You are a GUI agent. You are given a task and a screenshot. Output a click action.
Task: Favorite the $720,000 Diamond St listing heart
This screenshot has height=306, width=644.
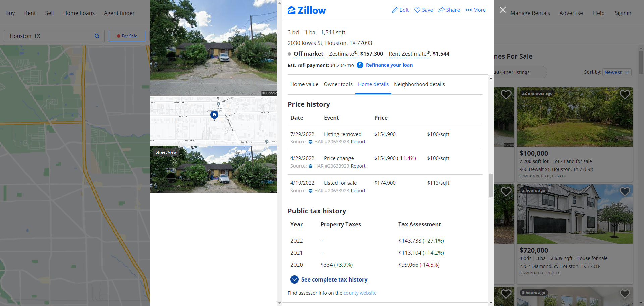coord(625,191)
